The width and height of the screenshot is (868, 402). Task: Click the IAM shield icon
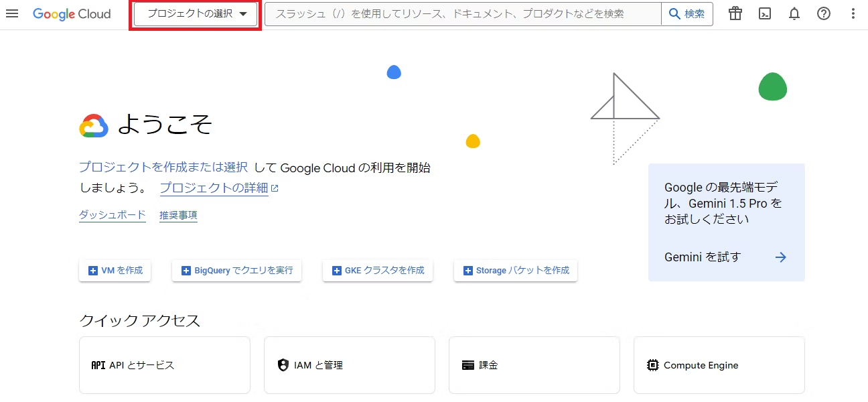click(x=283, y=365)
